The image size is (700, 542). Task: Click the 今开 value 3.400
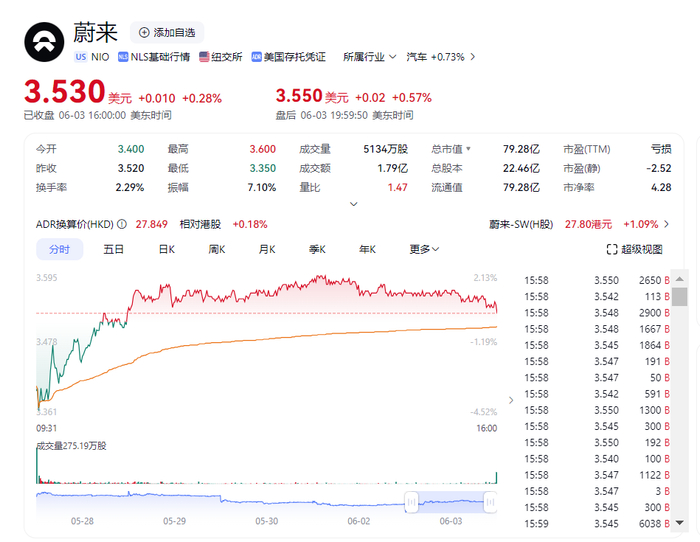[x=131, y=149]
